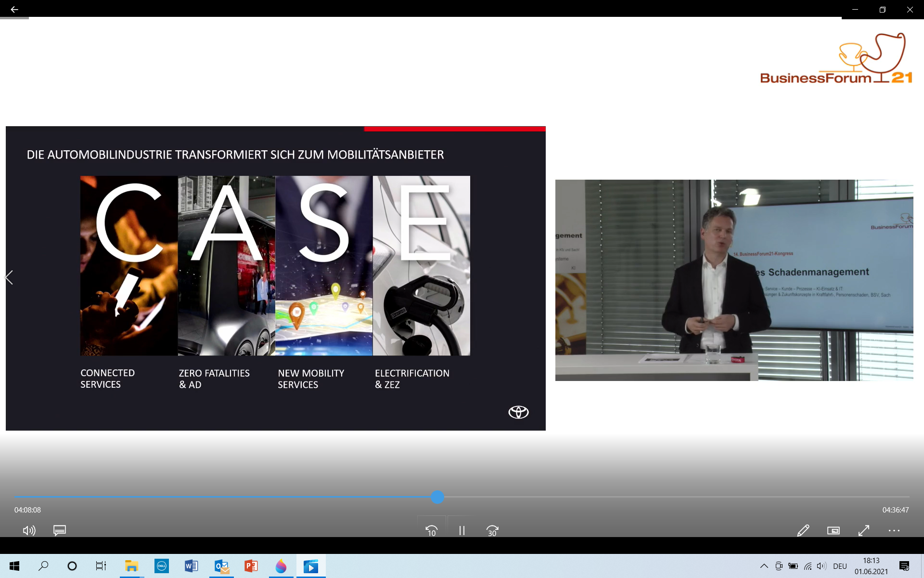Pause the video playback

coord(462,530)
